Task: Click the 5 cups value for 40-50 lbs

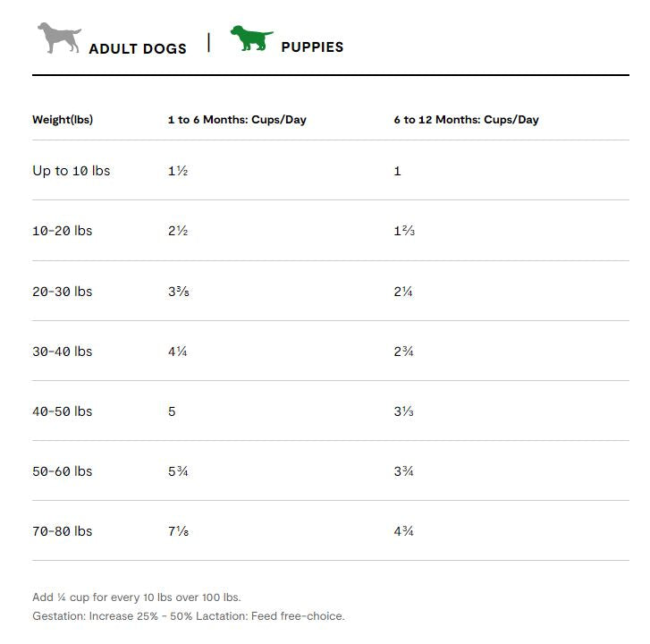Action: pos(172,411)
